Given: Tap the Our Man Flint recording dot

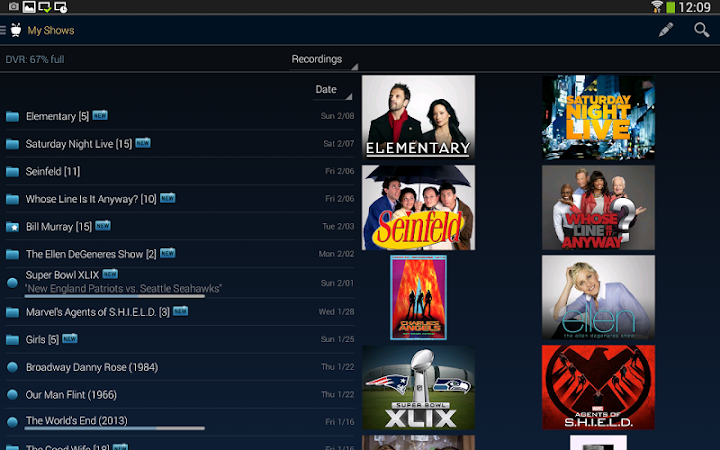Looking at the screenshot, I should click(12, 395).
